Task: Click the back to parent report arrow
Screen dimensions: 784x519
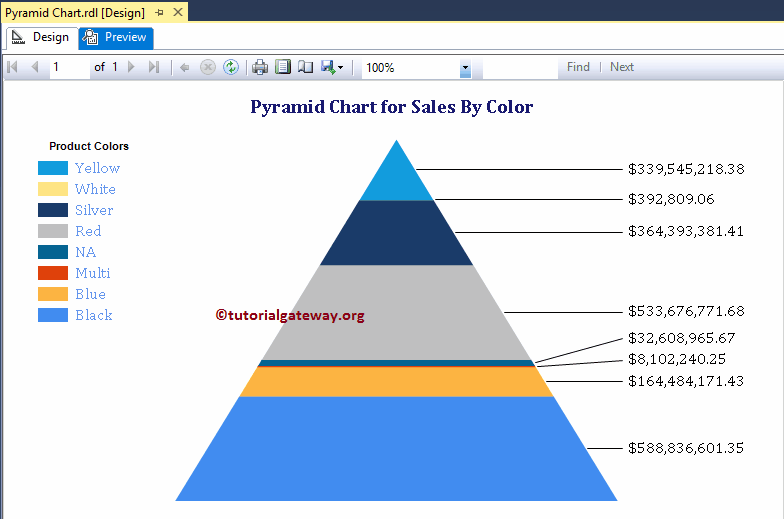Action: click(184, 68)
